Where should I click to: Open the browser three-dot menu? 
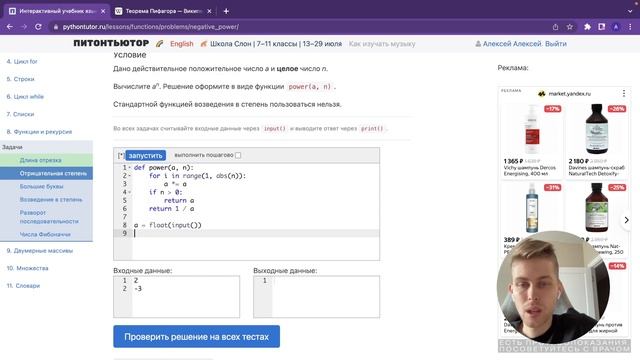tap(630, 27)
